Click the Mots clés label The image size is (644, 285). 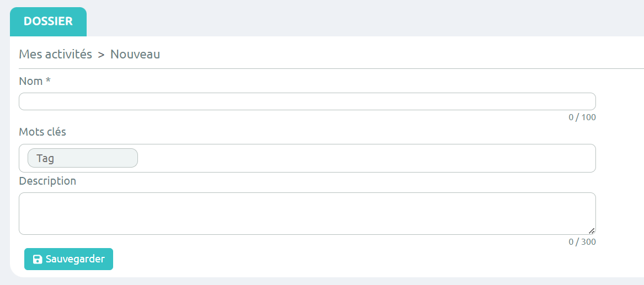point(42,132)
